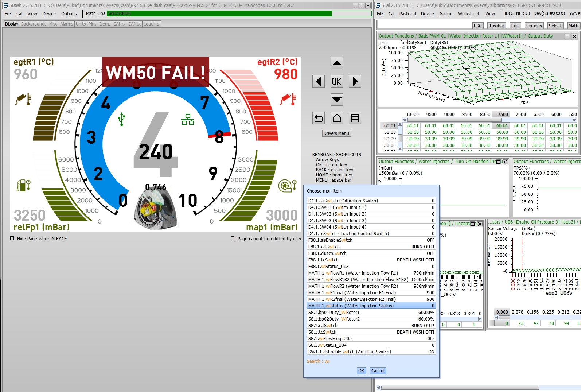The width and height of the screenshot is (581, 392).
Task: Click the Drivers Menu button
Action: (336, 133)
